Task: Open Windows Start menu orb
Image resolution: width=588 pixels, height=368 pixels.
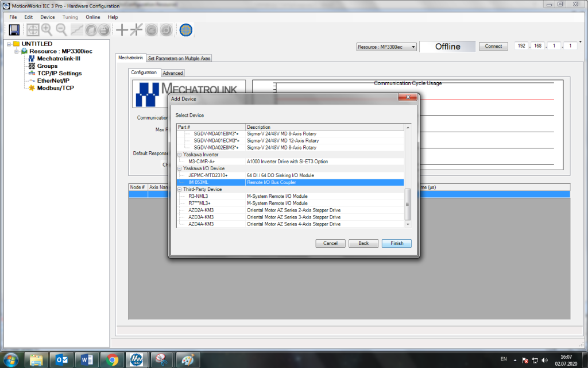Action: coord(11,360)
